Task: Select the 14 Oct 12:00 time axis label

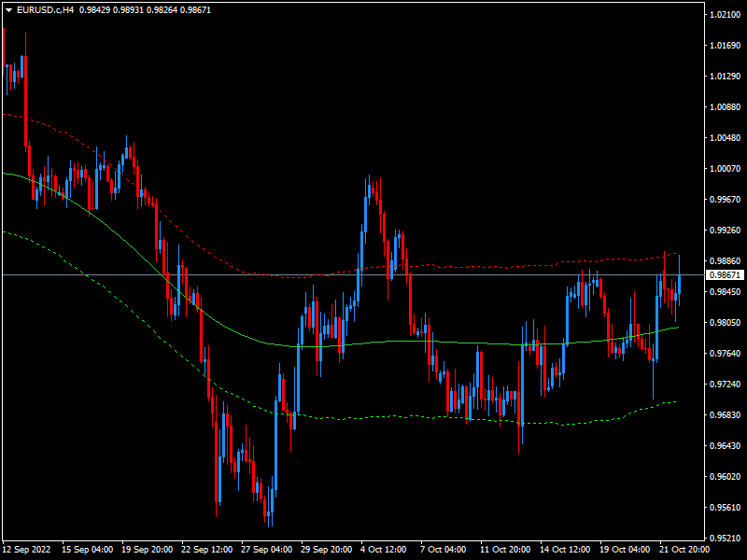Action: [x=565, y=550]
